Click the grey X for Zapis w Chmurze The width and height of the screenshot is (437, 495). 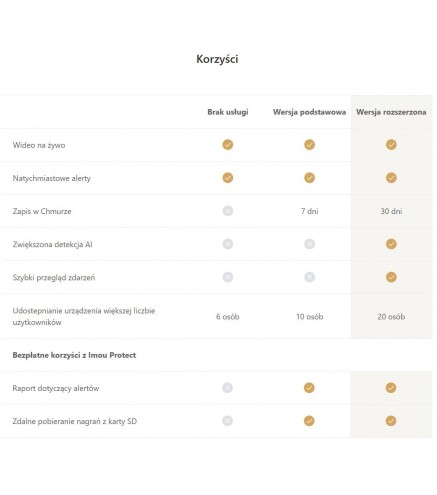point(228,211)
